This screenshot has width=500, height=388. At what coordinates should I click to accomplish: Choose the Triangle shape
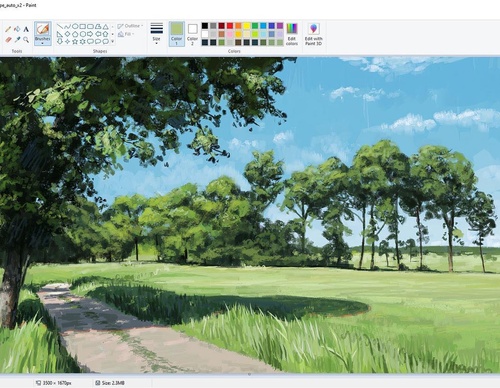pyautogui.click(x=105, y=27)
